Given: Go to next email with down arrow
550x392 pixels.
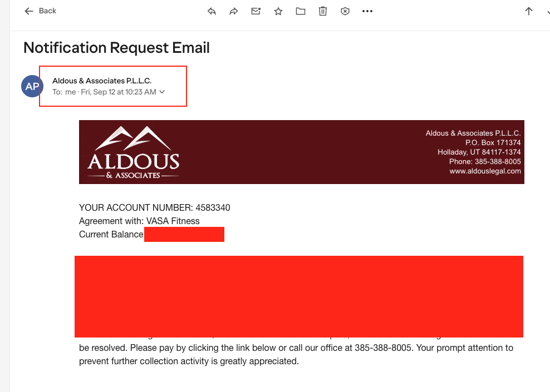Looking at the screenshot, I should [547, 11].
